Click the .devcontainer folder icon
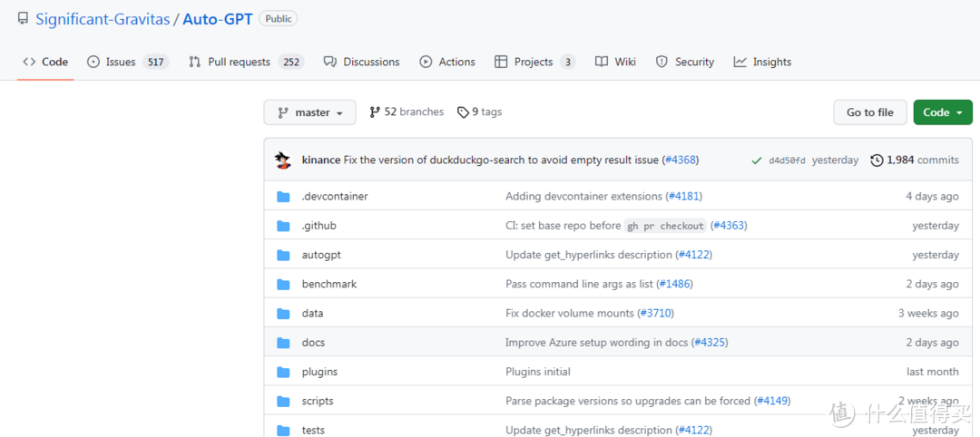Screen dimensions: 980x437 click(283, 197)
